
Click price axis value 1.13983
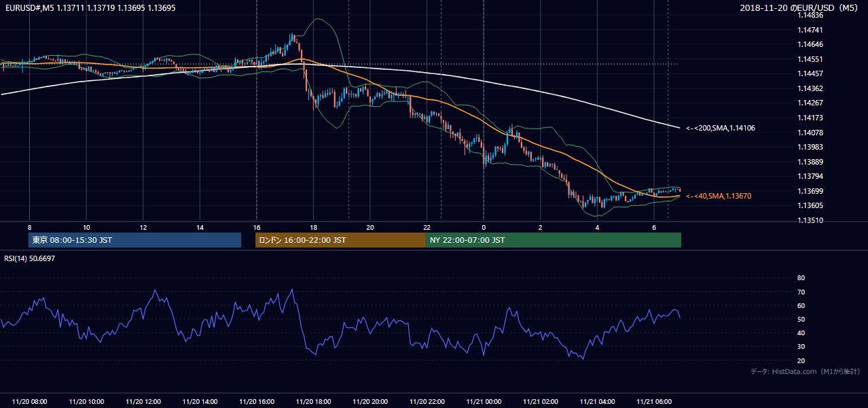[x=809, y=147]
